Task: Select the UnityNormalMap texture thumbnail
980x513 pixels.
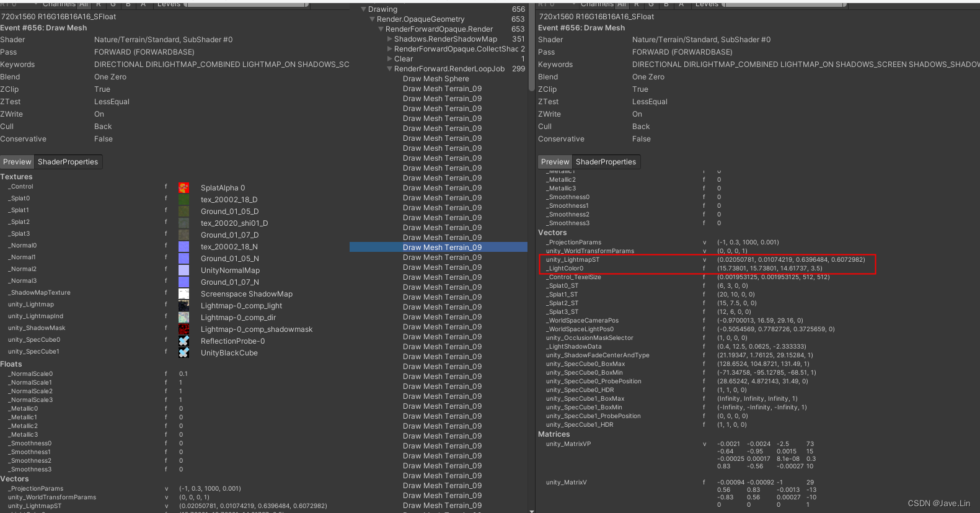Action: pos(184,270)
